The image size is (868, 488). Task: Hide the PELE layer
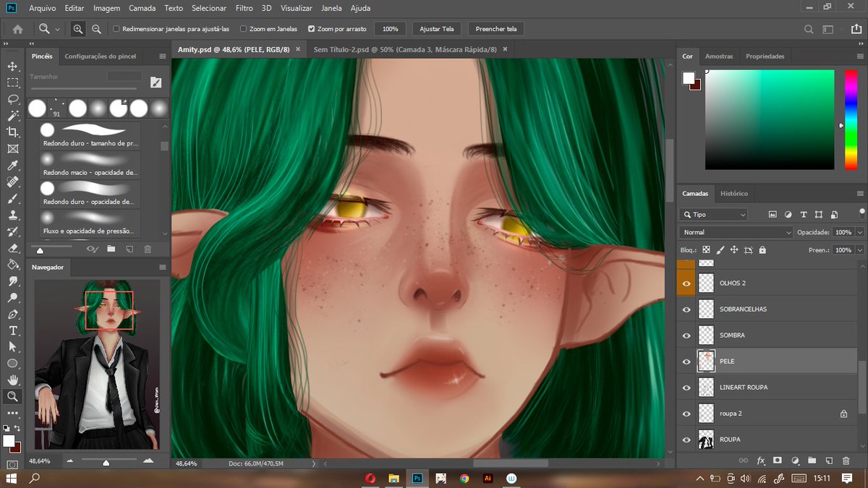[x=686, y=361]
